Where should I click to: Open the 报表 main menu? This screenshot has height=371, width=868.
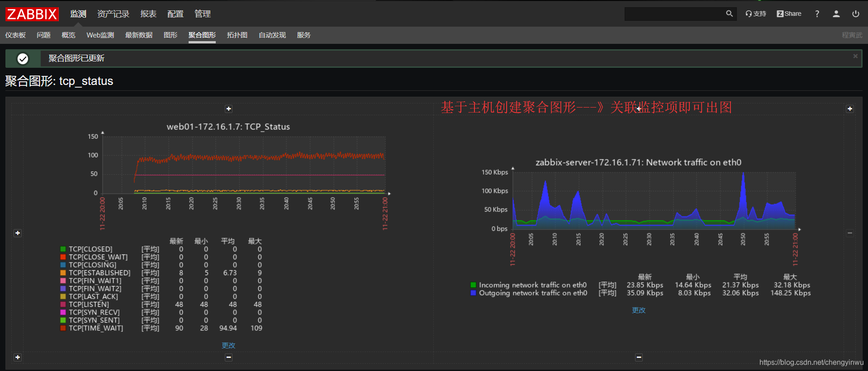(148, 14)
